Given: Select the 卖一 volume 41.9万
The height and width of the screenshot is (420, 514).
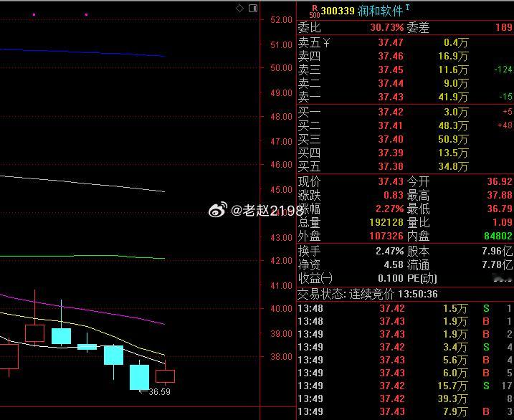Looking at the screenshot, I should [453, 97].
